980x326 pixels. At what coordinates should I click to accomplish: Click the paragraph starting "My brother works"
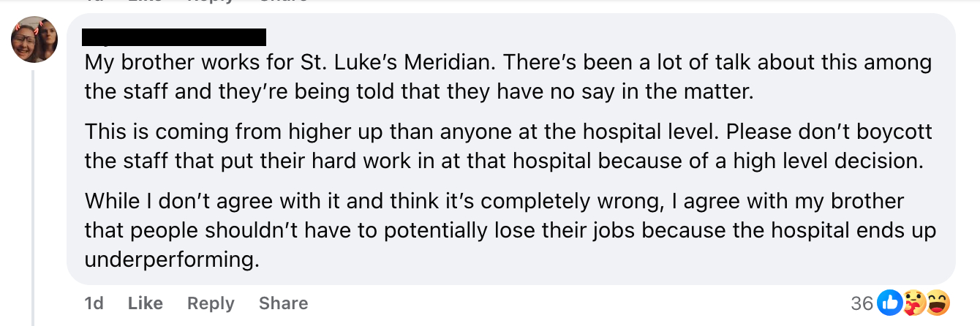pyautogui.click(x=505, y=76)
